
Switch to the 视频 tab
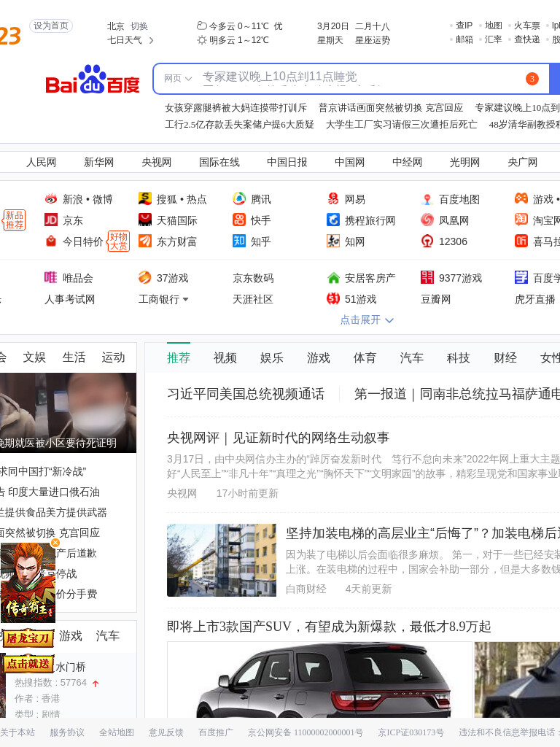coord(225,357)
